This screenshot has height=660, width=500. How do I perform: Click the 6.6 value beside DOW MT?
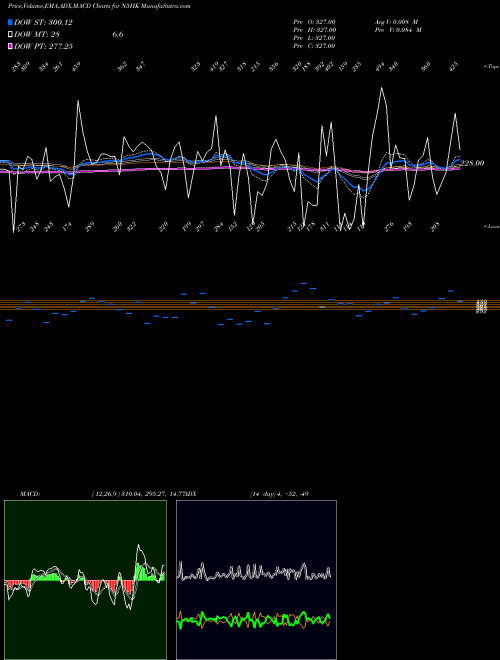click(118, 35)
